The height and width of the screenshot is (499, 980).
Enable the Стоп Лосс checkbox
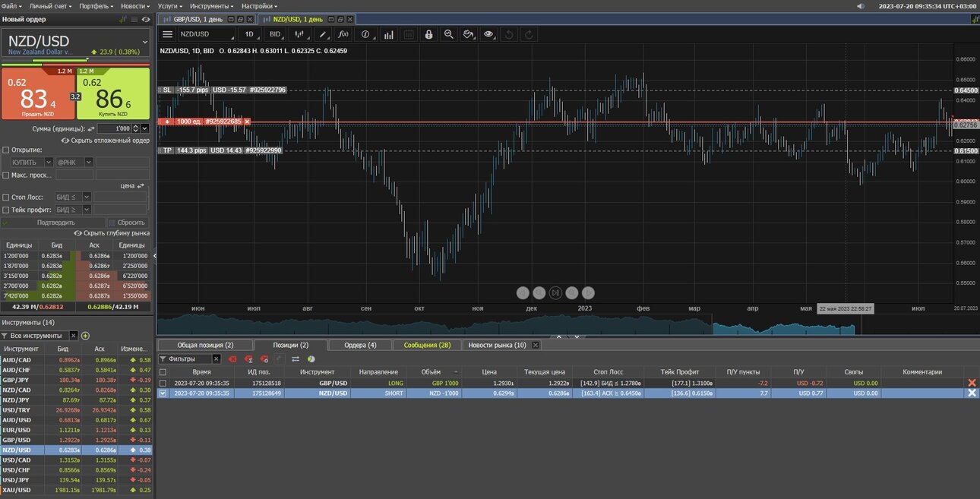point(6,197)
